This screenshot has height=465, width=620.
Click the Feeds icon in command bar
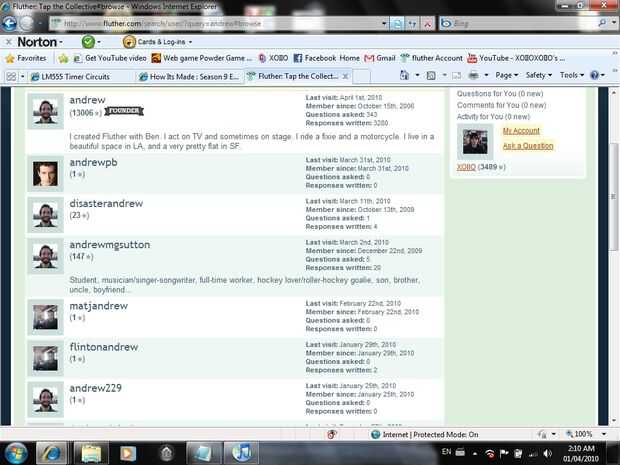pos(431,75)
